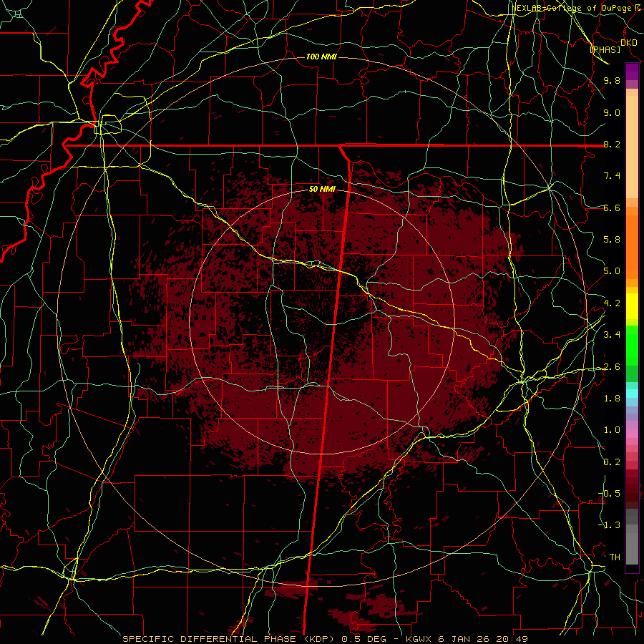
Task: Click the Specific Differential Phase caption at bottom
Action: pos(326,639)
